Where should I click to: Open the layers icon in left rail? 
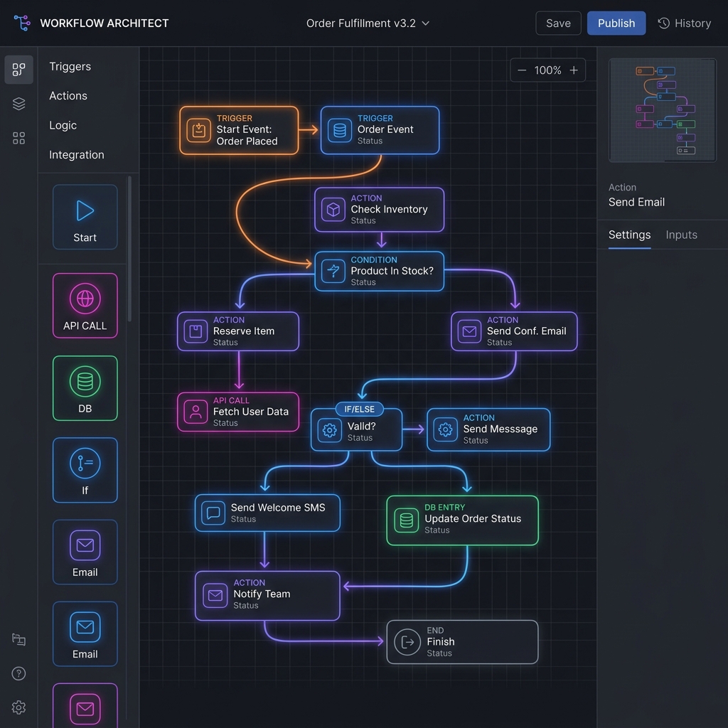click(18, 104)
